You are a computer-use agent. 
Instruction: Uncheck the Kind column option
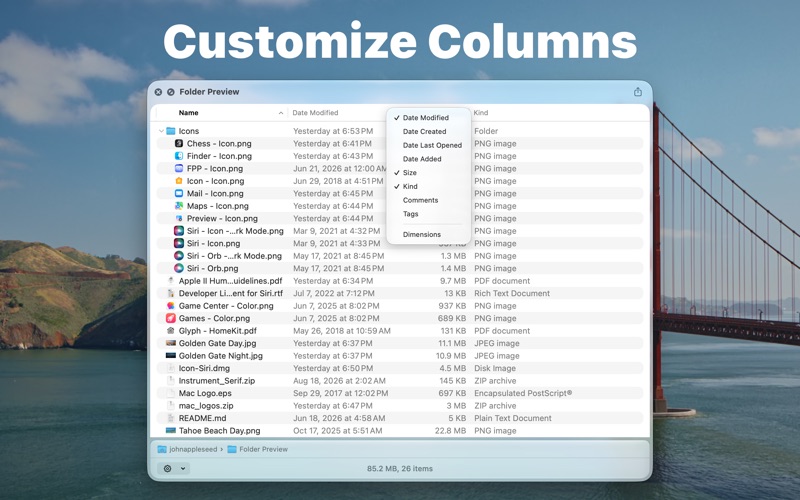pyautogui.click(x=429, y=186)
